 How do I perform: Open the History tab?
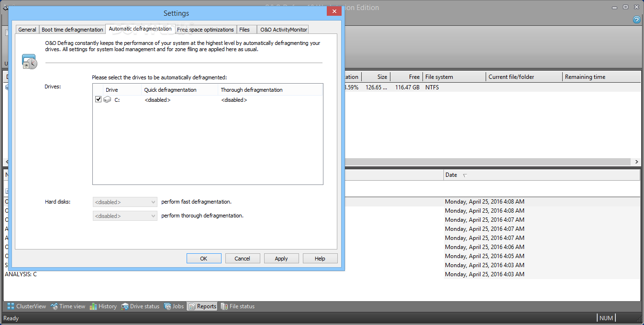(x=103, y=306)
